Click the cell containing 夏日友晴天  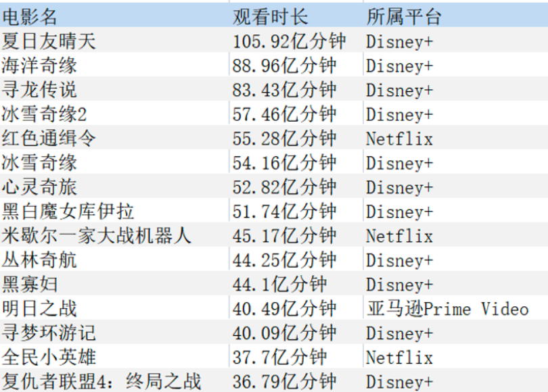pyautogui.click(x=49, y=41)
